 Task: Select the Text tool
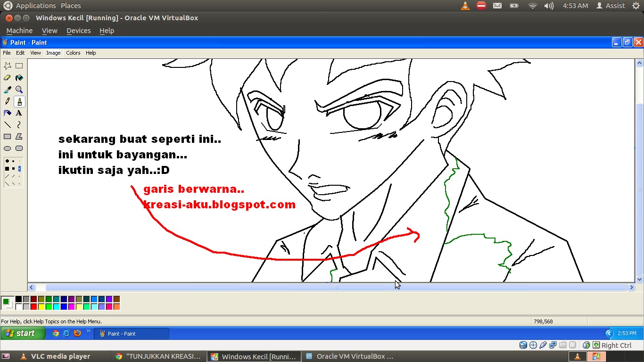click(19, 113)
